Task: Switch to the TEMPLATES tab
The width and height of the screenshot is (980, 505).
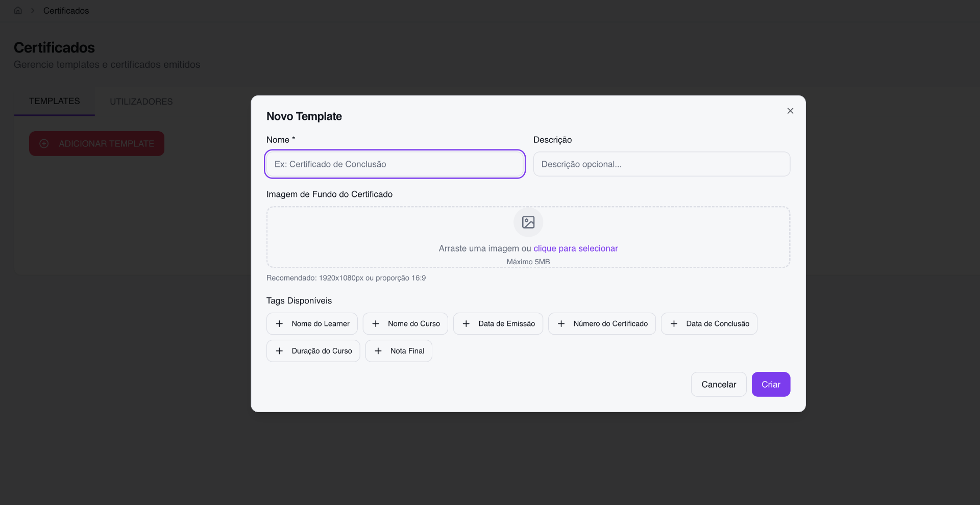Action: (55, 102)
